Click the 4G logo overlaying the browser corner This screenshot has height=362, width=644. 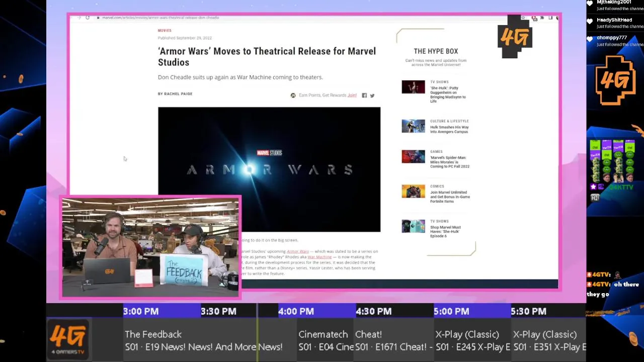pyautogui.click(x=515, y=37)
